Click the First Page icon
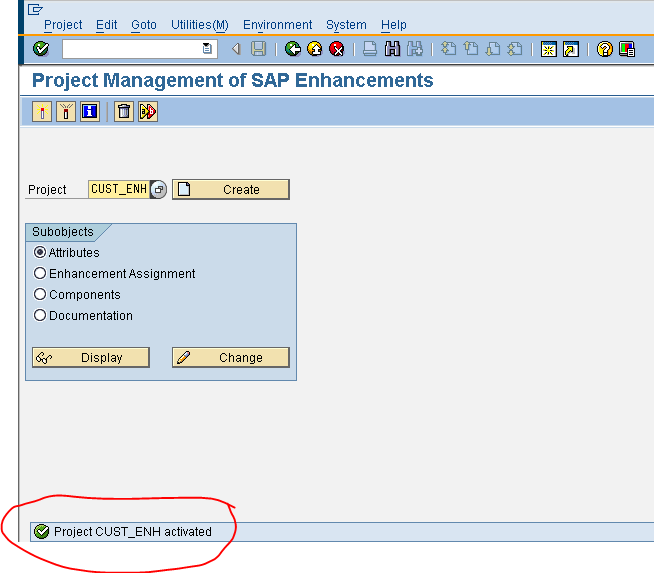The image size is (654, 573). pos(448,49)
